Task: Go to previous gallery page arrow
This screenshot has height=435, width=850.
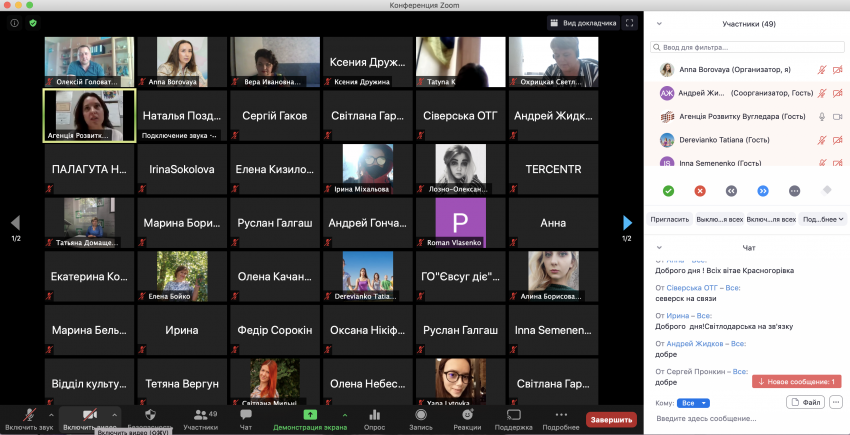Action: point(16,222)
